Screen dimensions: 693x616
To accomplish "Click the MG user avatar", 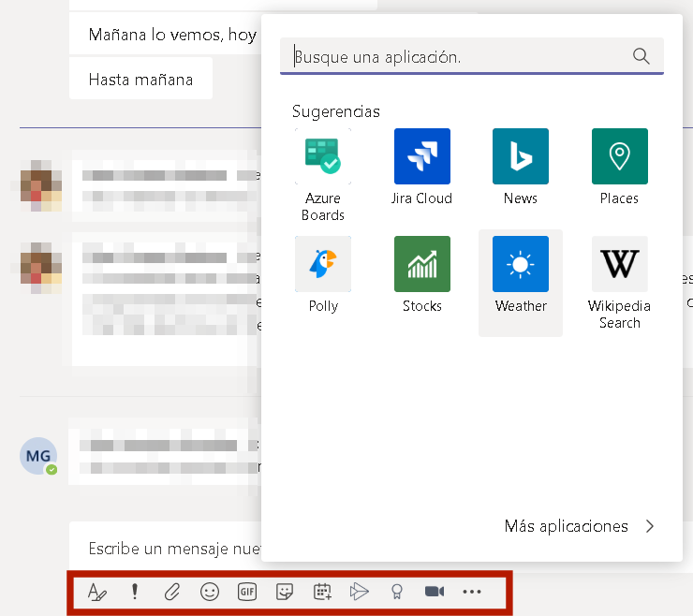I will pos(38,456).
